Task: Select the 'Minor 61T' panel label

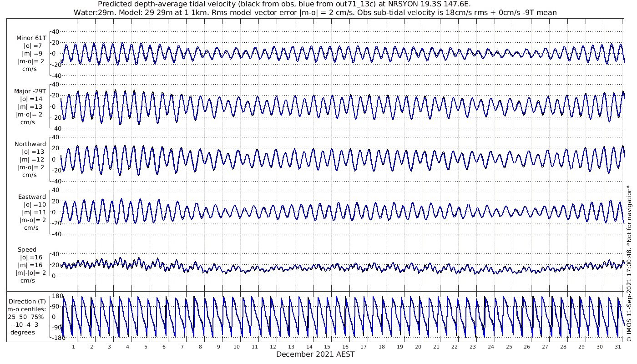Action: coord(31,38)
